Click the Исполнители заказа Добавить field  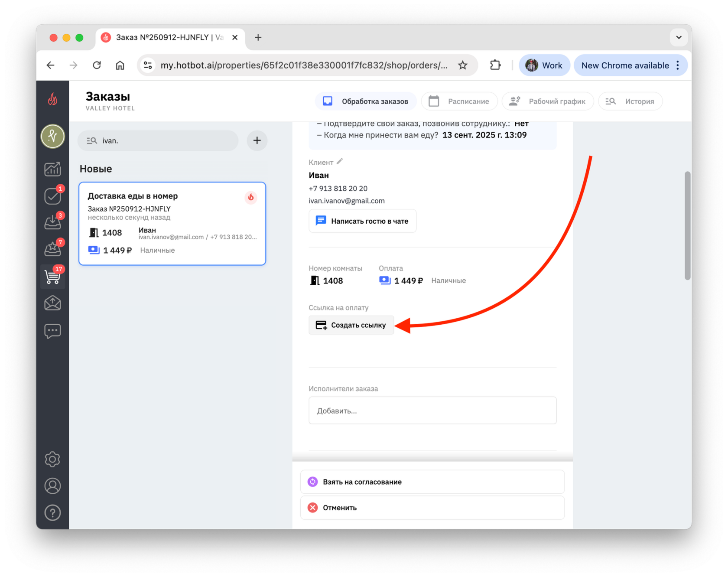point(432,411)
